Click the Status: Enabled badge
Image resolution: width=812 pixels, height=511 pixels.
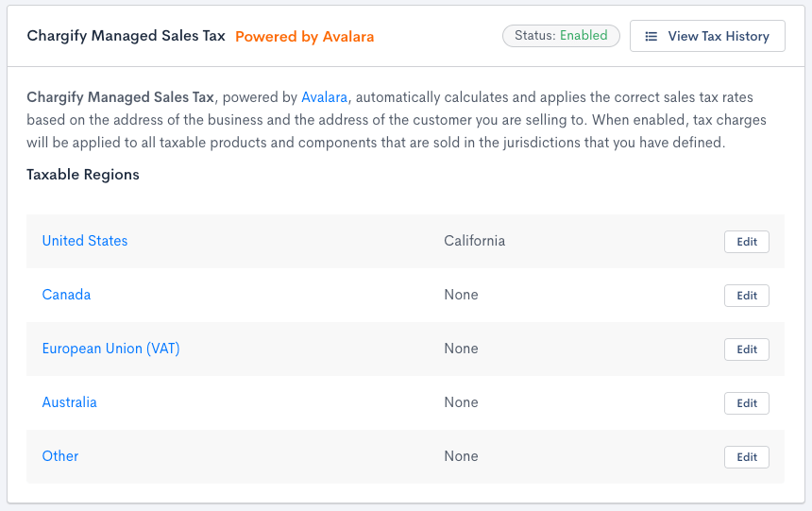pos(561,36)
